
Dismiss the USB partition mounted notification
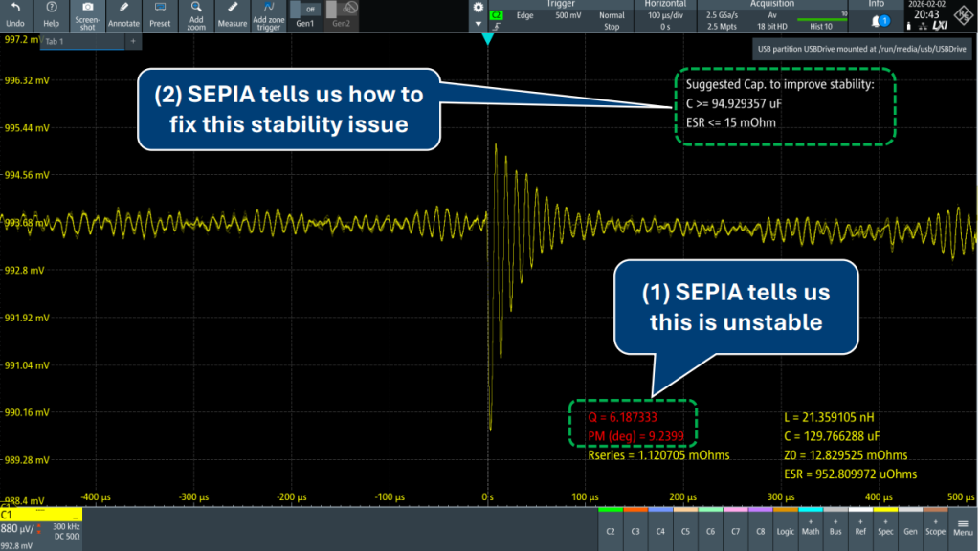click(862, 49)
